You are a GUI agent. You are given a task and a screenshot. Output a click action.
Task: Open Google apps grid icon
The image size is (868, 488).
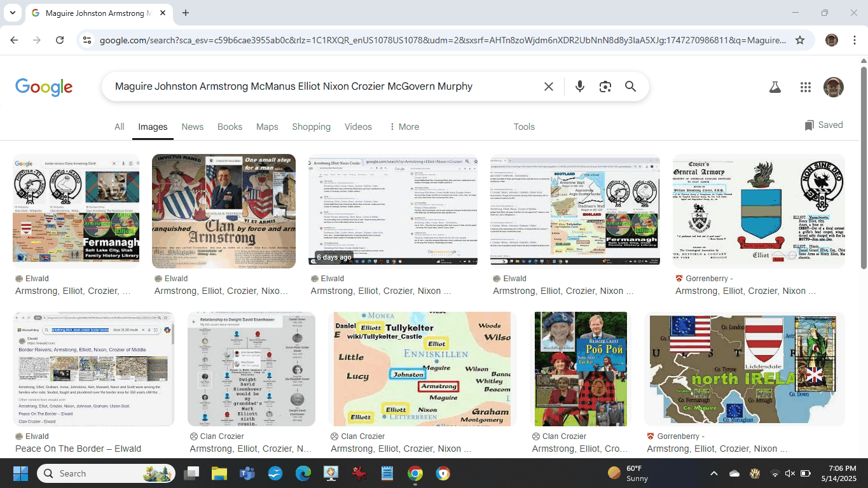click(806, 87)
